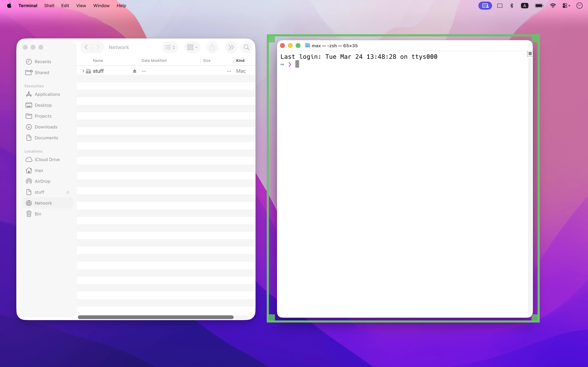Click the Share button in Finder toolbar
This screenshot has width=588, height=367.
[212, 47]
